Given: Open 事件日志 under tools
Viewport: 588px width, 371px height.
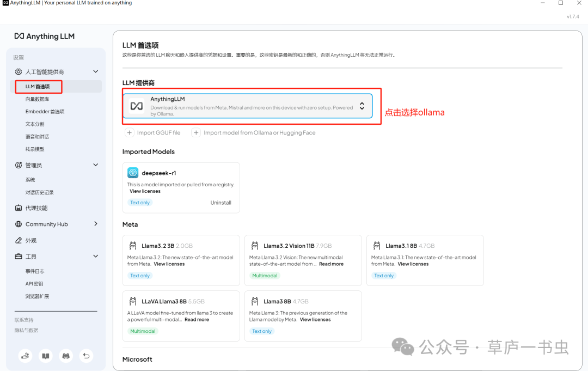Looking at the screenshot, I should point(35,271).
